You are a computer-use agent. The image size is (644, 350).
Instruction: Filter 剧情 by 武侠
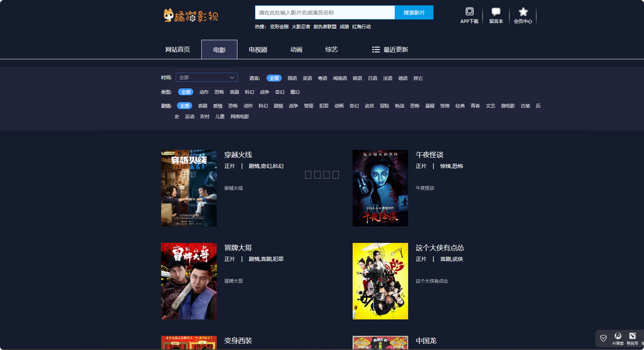[369, 106]
